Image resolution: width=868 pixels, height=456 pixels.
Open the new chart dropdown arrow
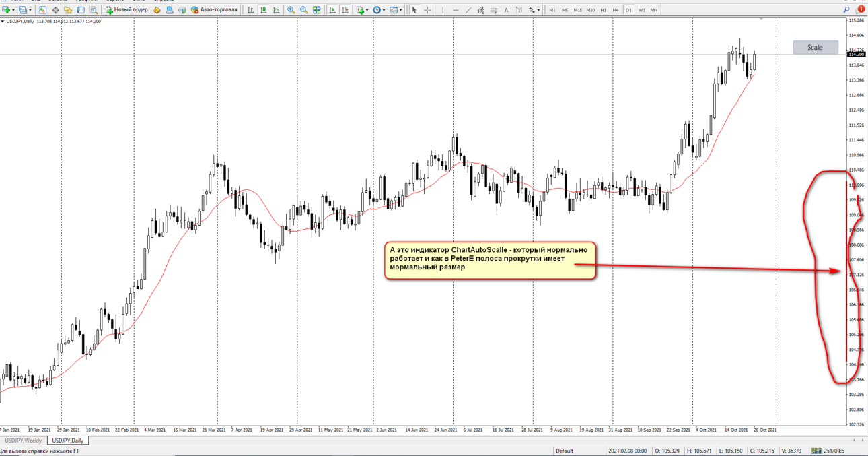[x=13, y=10]
